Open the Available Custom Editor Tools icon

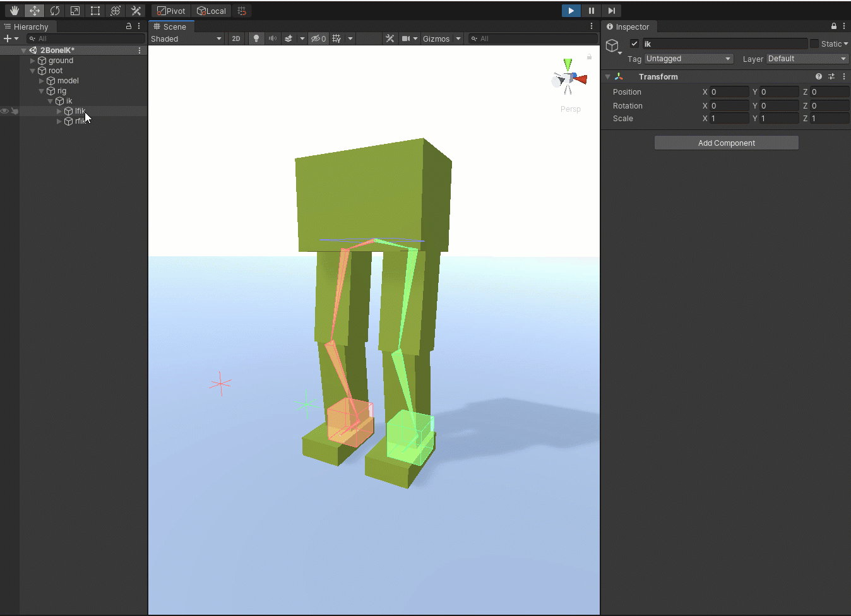[x=136, y=11]
